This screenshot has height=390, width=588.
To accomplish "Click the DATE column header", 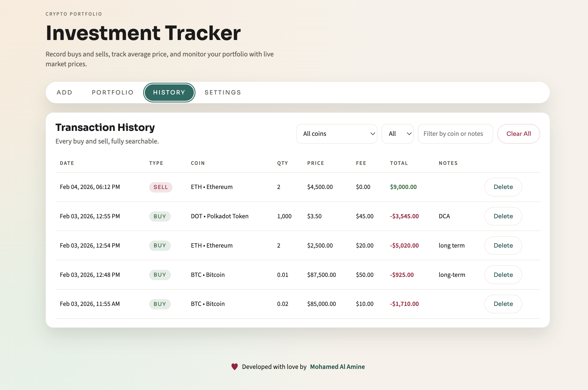I will coord(67,163).
